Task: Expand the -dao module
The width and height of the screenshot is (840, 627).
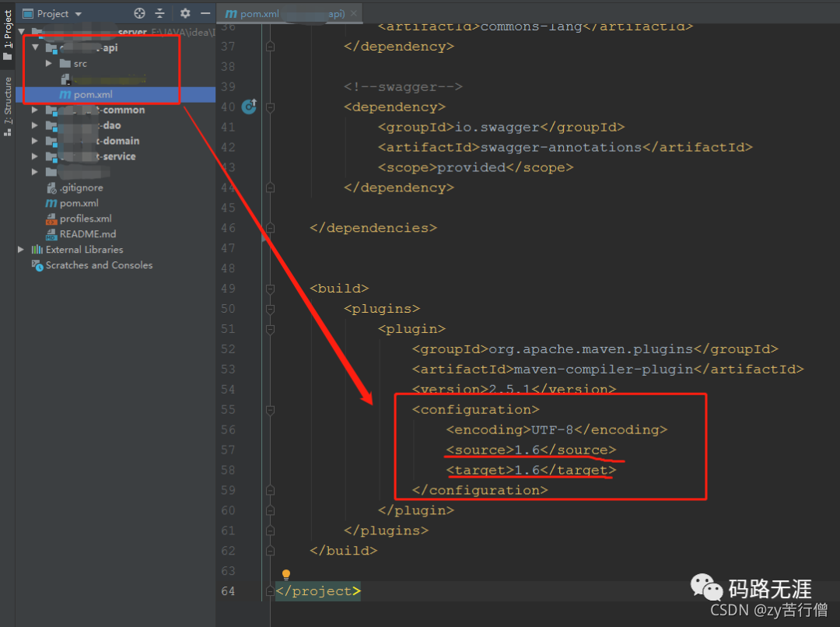Action: point(35,125)
